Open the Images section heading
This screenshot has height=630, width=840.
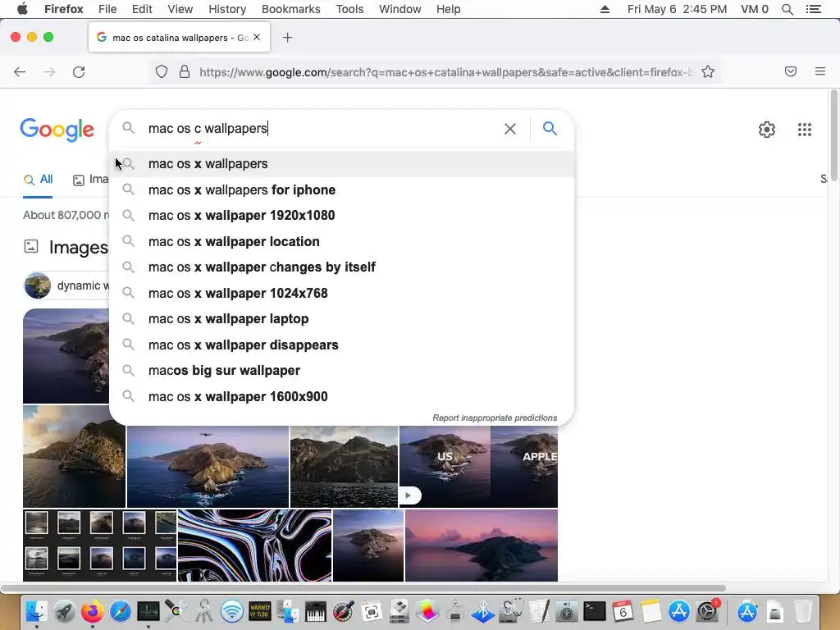click(78, 248)
